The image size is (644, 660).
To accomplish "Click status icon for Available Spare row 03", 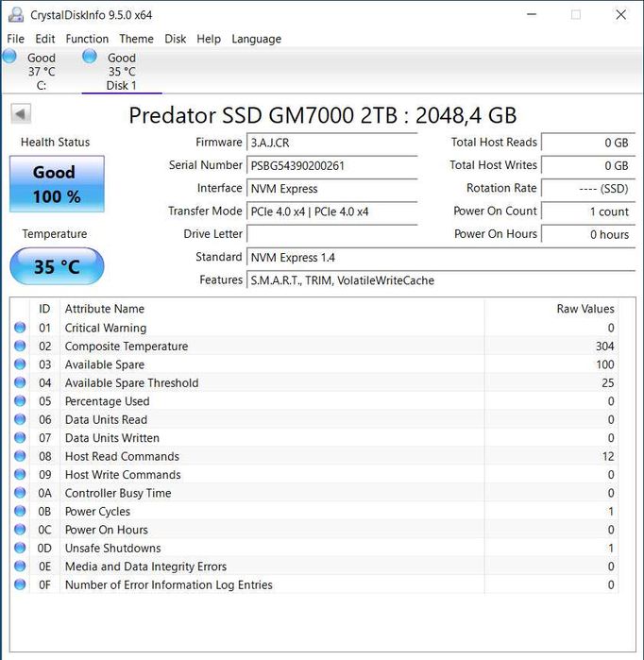I will tap(20, 364).
